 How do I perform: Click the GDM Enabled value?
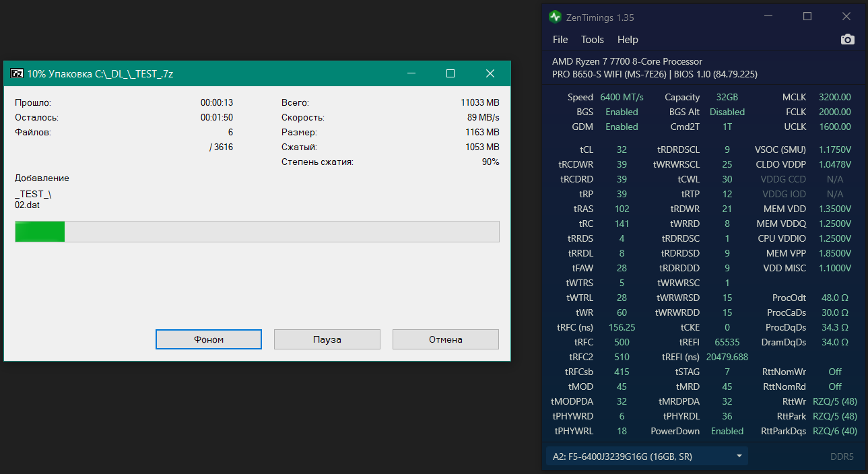(x=622, y=127)
